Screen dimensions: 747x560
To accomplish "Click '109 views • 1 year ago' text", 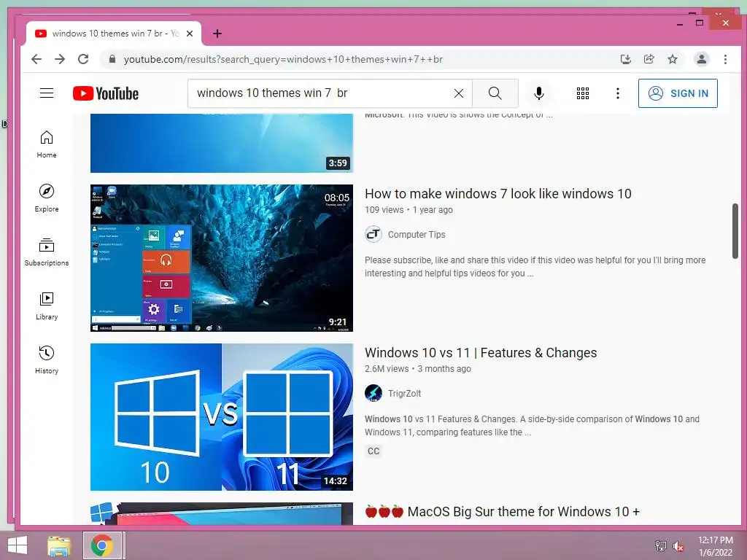I will [x=409, y=209].
